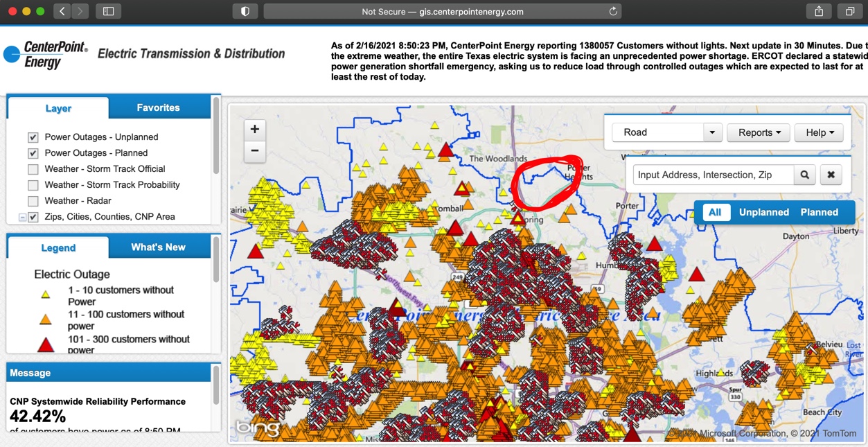Image resolution: width=868 pixels, height=447 pixels.
Task: Open the What's New tab
Action: (158, 247)
